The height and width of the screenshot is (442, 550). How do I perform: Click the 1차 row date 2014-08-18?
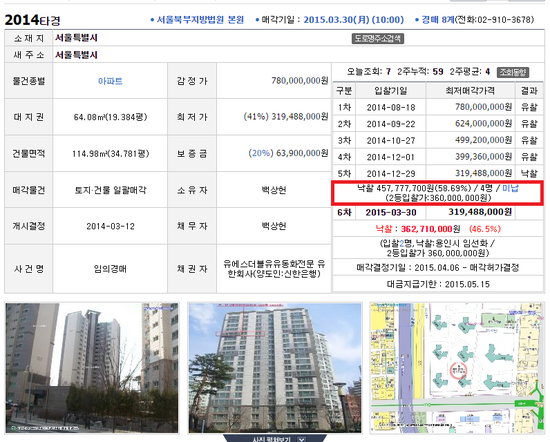click(391, 107)
